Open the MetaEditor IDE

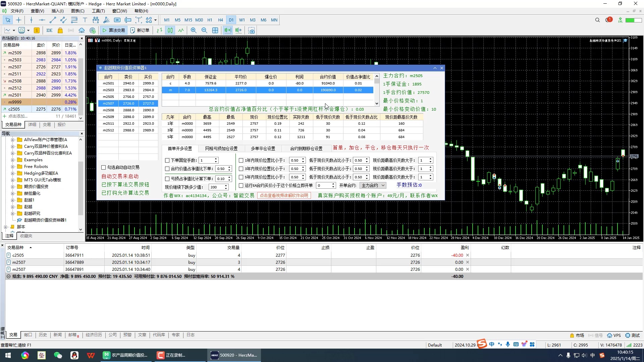49,31
